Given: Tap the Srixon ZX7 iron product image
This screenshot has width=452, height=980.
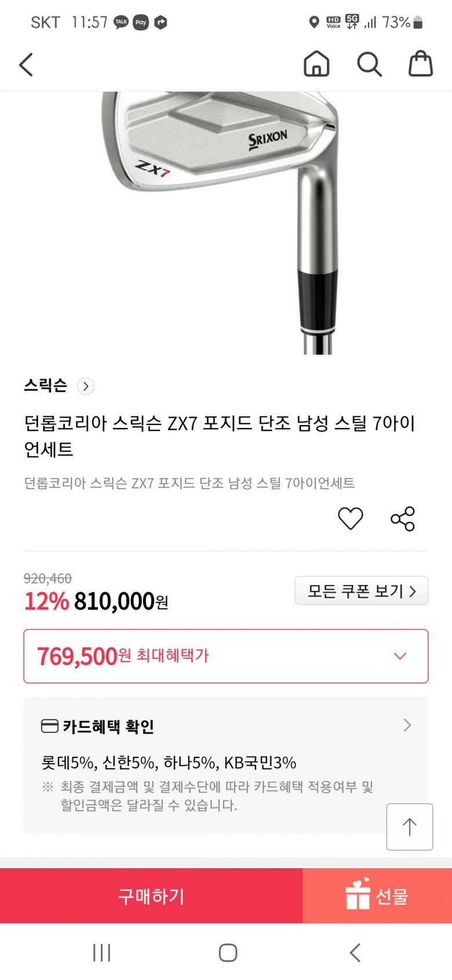Looking at the screenshot, I should click(226, 220).
